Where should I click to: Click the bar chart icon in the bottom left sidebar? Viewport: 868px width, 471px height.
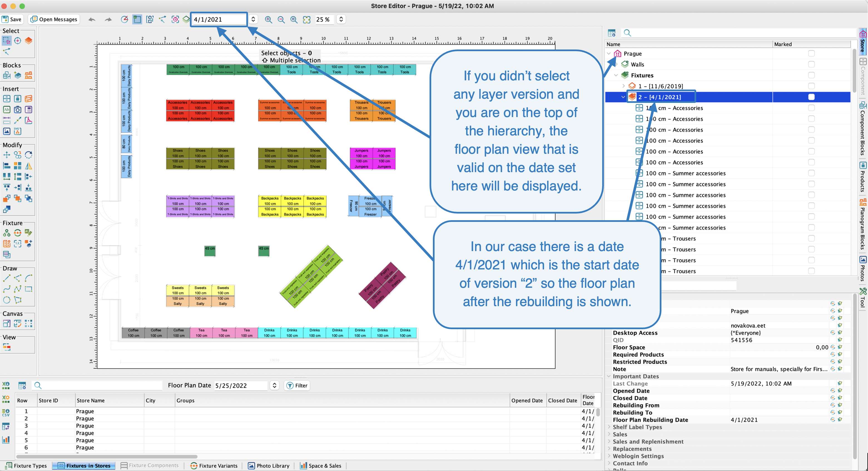(6, 440)
